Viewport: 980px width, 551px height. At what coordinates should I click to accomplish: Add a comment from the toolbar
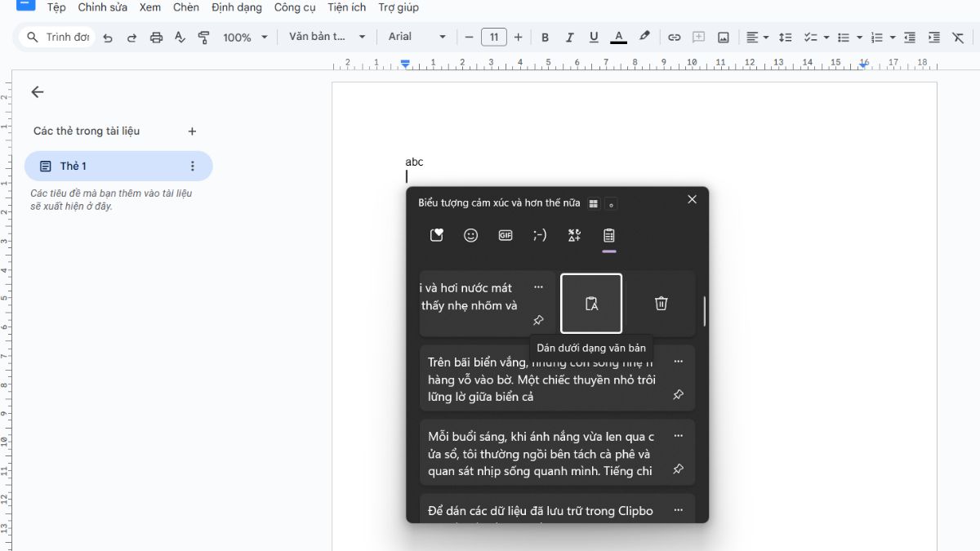pyautogui.click(x=698, y=38)
